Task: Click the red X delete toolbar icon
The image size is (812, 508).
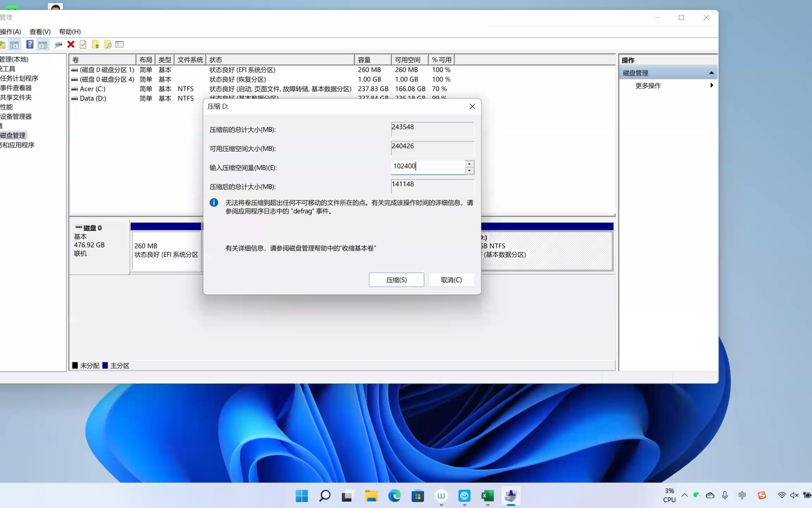Action: tap(71, 44)
